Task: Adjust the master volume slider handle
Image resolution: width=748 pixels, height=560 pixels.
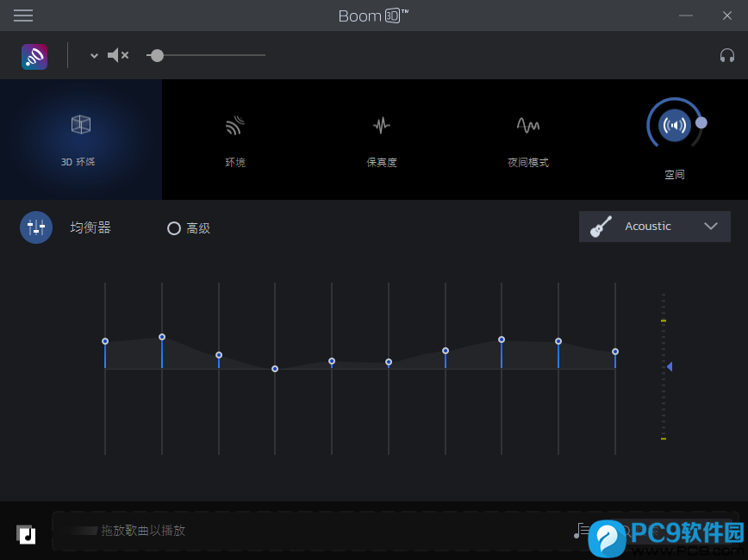Action: coord(157,55)
